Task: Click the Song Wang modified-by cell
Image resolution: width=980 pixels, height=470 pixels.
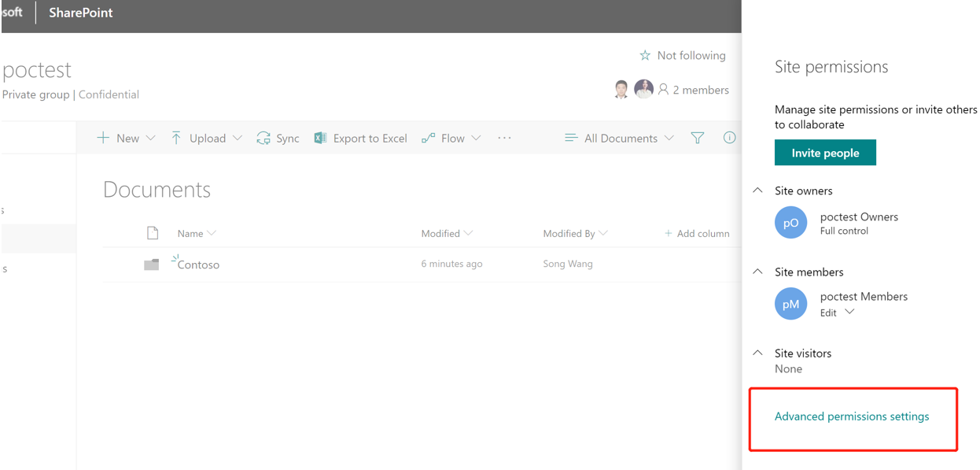Action: tap(568, 264)
